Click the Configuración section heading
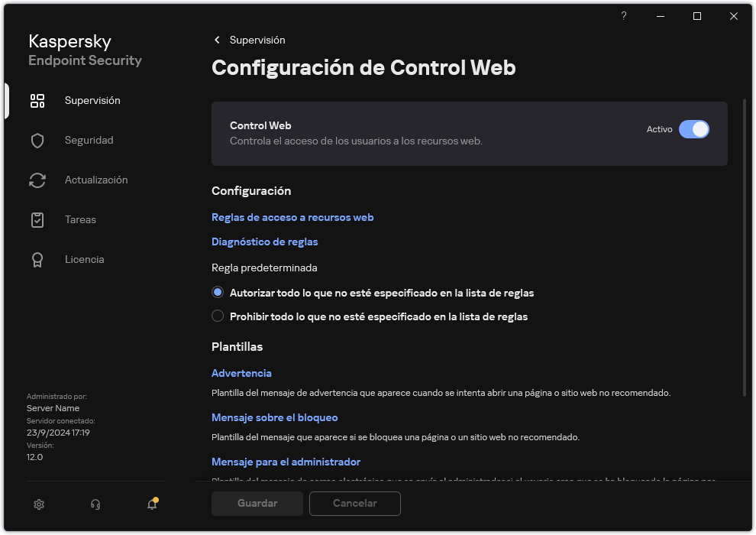Screen dimensions: 756x535 pos(250,191)
